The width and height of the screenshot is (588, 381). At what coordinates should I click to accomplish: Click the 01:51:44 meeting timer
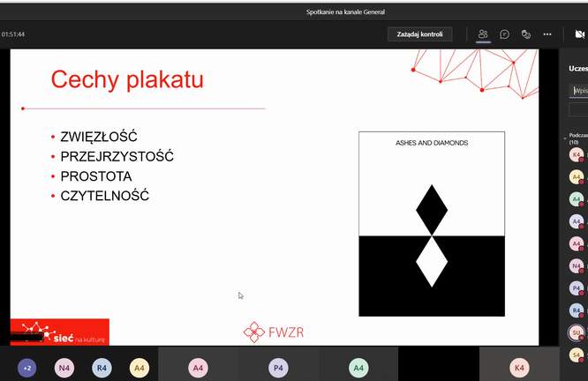coord(13,34)
